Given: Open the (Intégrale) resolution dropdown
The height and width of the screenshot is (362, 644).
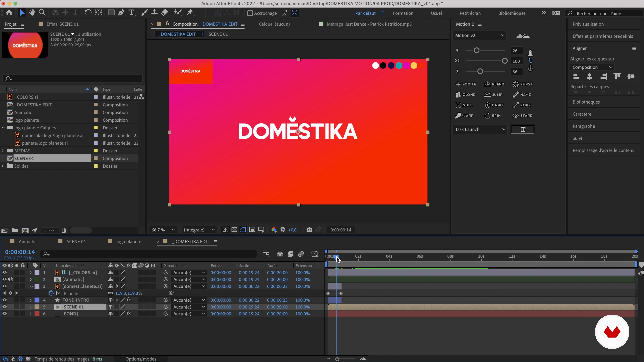Looking at the screenshot, I should 199,230.
